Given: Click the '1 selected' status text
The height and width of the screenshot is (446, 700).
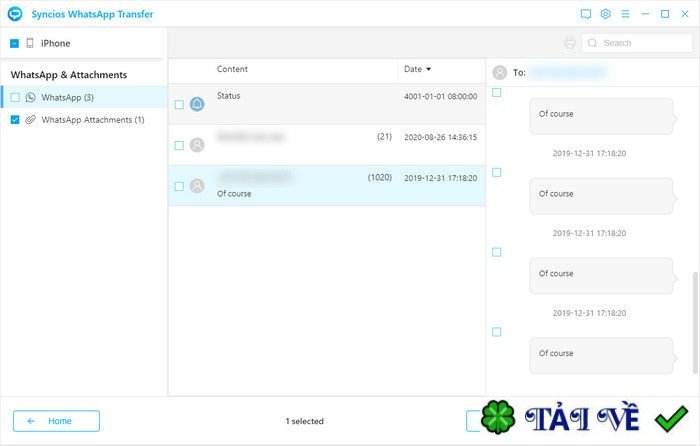Looking at the screenshot, I should click(304, 421).
